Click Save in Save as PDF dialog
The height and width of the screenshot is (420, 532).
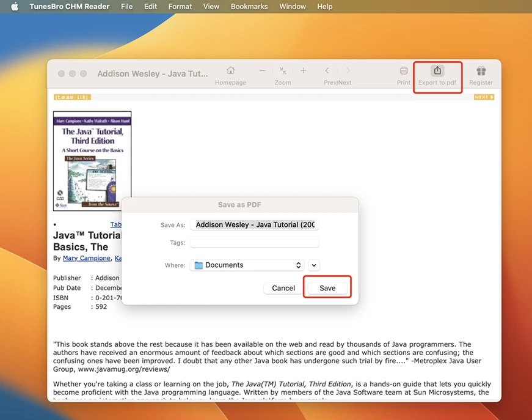point(327,289)
